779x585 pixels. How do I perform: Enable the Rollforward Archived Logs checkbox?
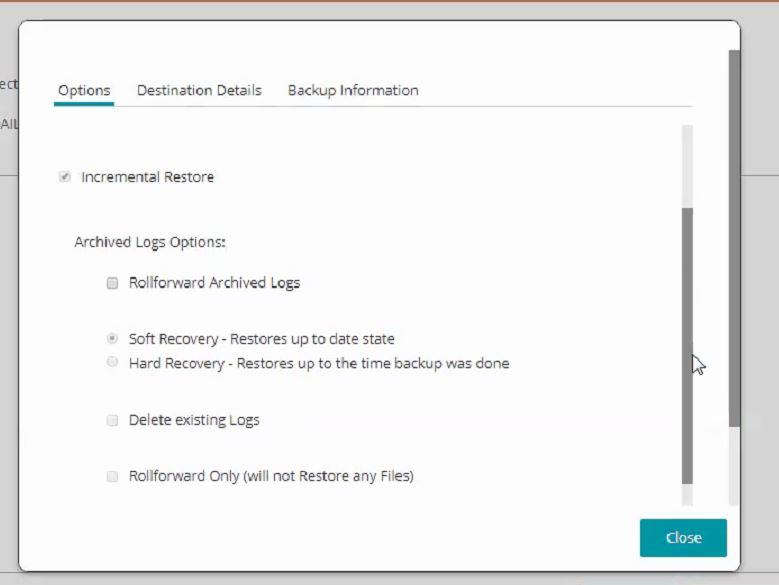[x=113, y=283]
